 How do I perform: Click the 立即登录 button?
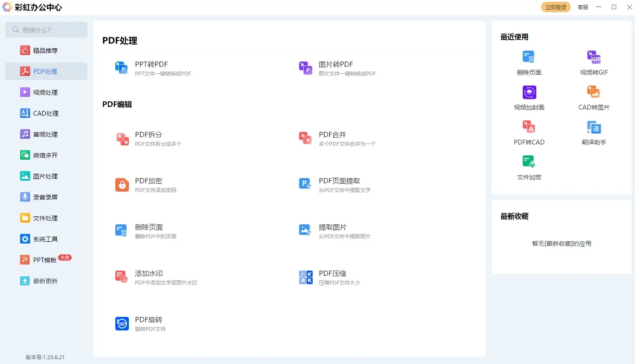click(x=556, y=7)
